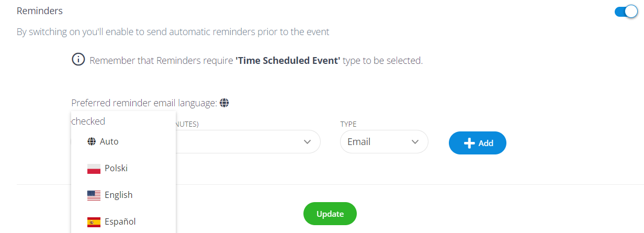Click the United States flag icon
The image size is (644, 233).
pyautogui.click(x=94, y=195)
